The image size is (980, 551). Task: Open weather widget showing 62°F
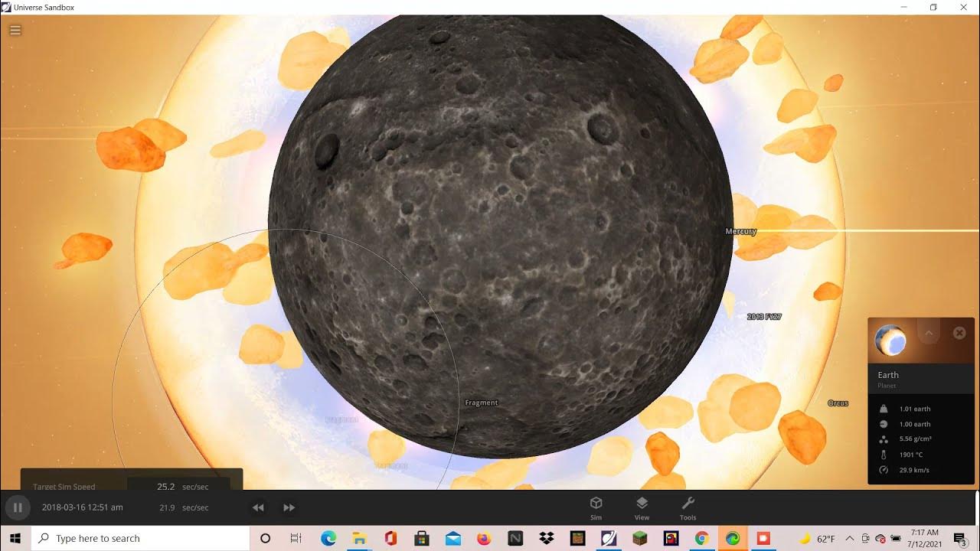[x=817, y=539]
